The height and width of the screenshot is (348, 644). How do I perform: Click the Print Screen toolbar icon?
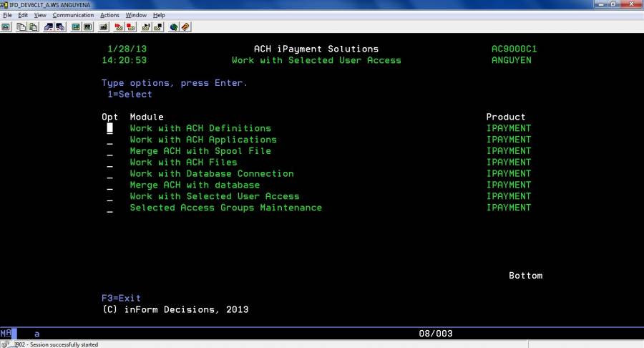6,27
